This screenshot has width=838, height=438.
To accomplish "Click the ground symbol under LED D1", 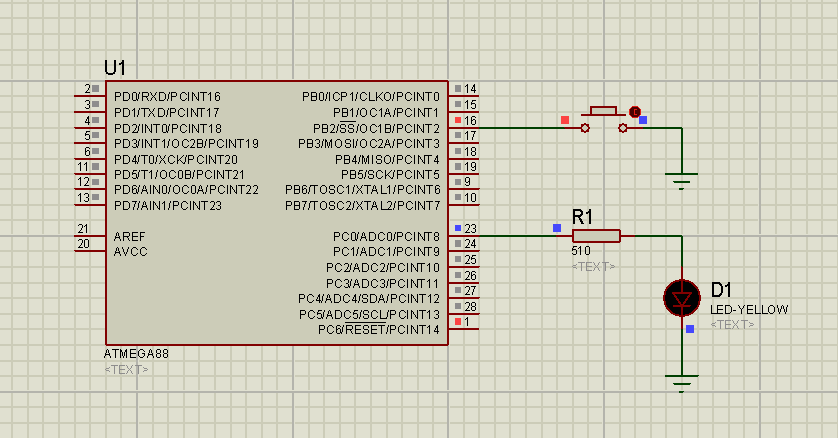I will pos(681,384).
